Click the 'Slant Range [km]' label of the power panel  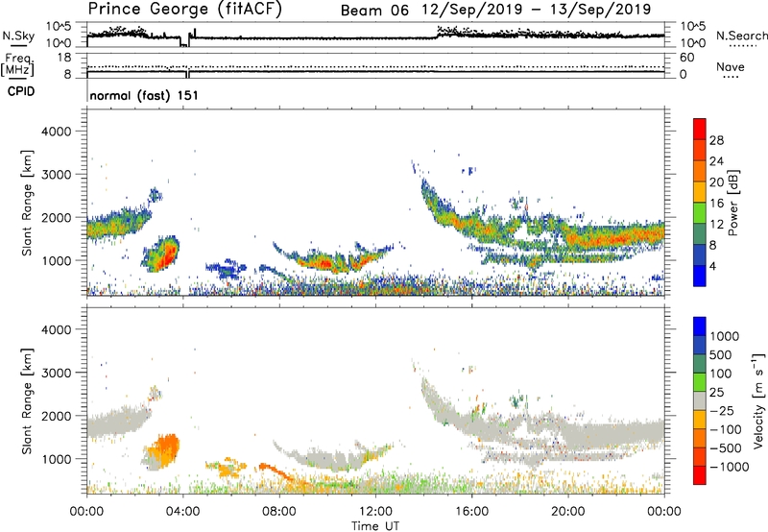(x=27, y=203)
